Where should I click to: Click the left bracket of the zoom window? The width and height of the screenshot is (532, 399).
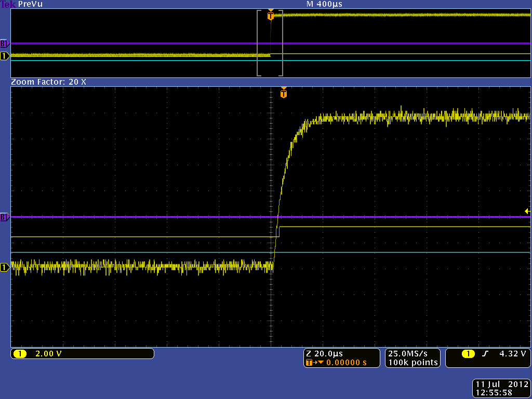259,43
